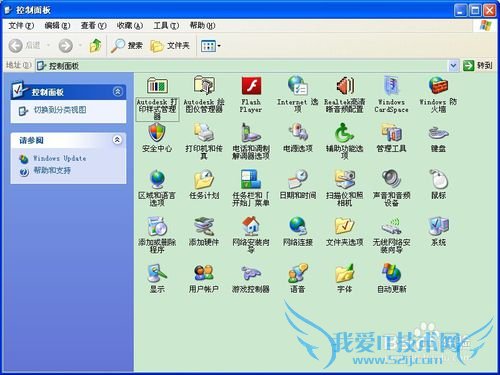
Task: Open the Windows Update link
Action: coord(60,158)
